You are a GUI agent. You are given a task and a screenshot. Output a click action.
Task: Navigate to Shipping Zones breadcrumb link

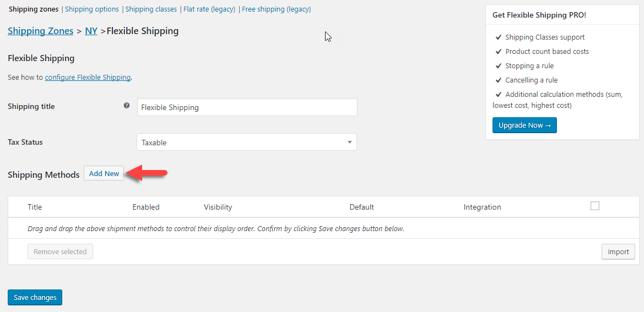point(40,31)
